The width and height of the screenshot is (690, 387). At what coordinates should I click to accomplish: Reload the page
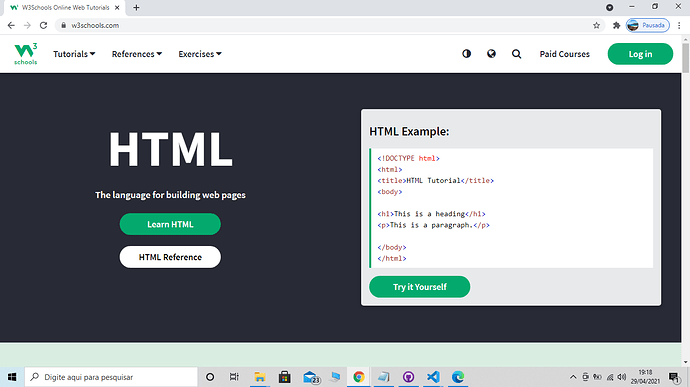pos(43,25)
